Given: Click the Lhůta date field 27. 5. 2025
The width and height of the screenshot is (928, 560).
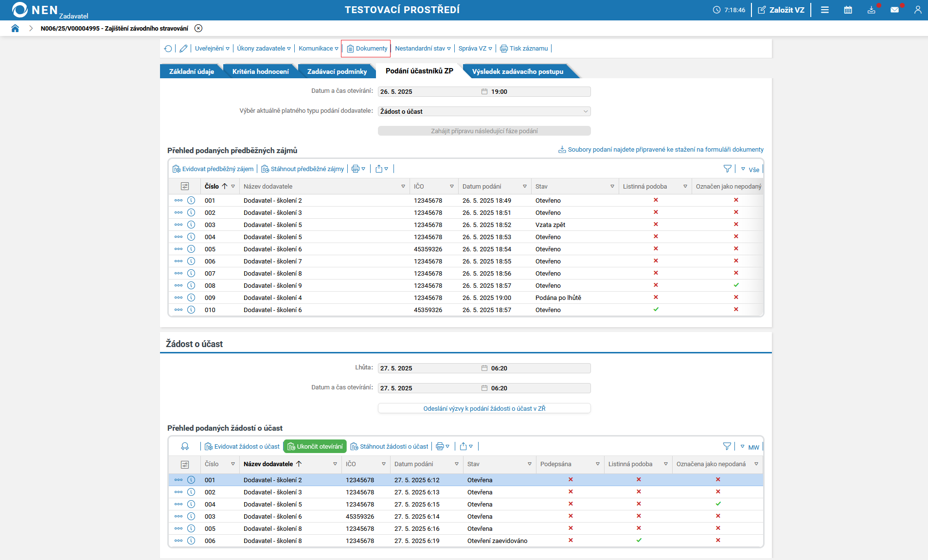Looking at the screenshot, I should (428, 368).
